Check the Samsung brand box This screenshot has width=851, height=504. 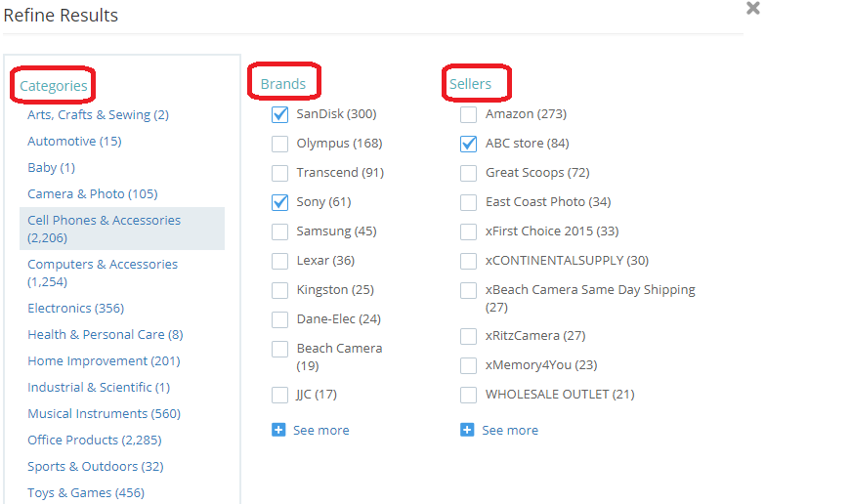tap(279, 231)
